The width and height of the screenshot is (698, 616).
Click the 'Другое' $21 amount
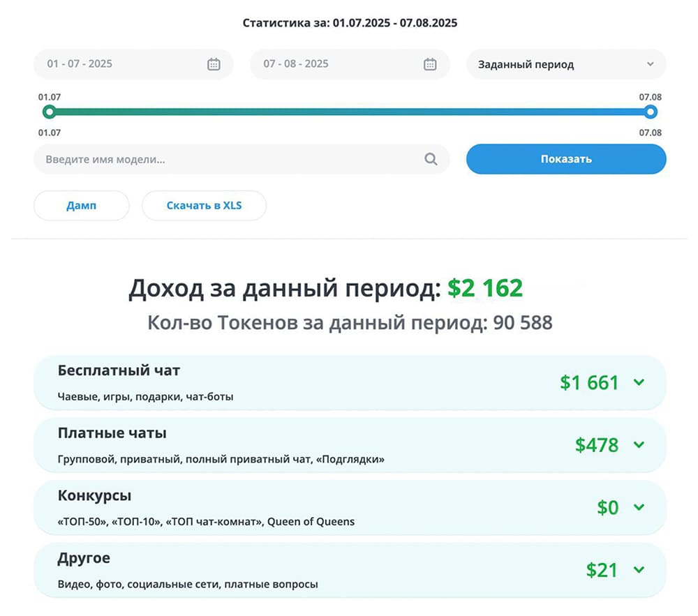click(x=602, y=570)
